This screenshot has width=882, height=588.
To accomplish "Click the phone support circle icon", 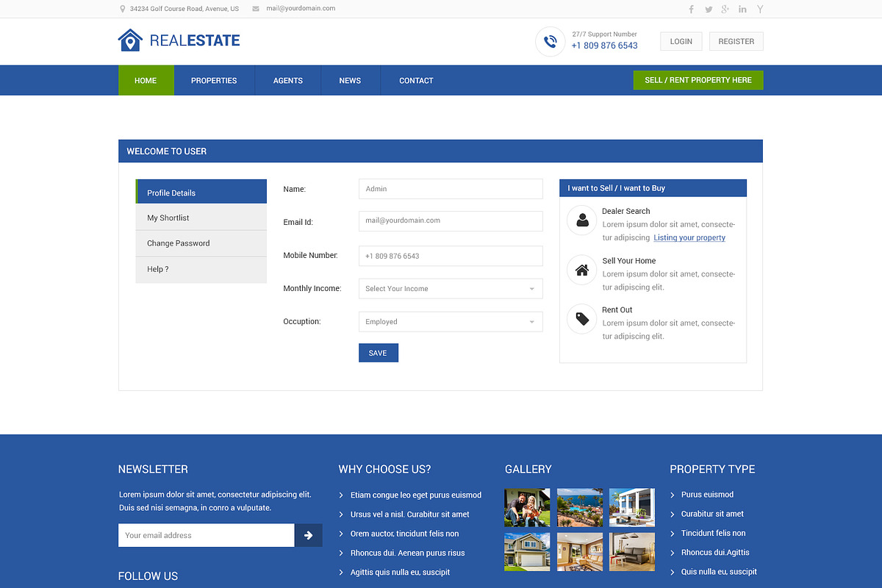I will [550, 41].
